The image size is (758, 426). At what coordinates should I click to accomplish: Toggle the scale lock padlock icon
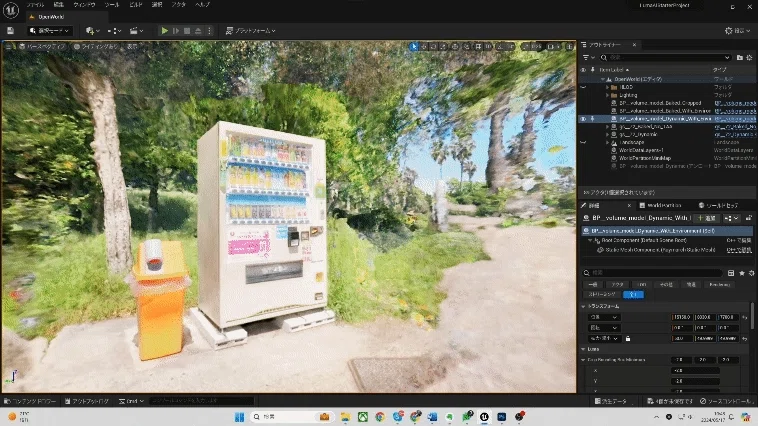click(x=628, y=338)
